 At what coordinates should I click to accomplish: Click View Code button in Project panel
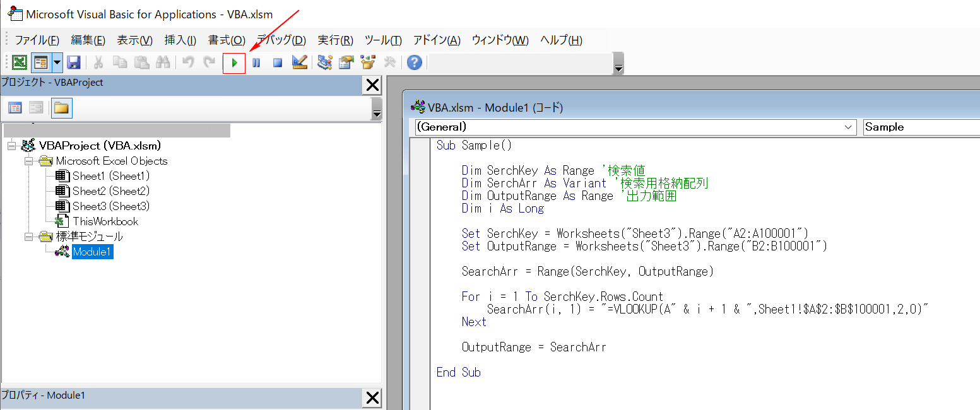(x=15, y=108)
